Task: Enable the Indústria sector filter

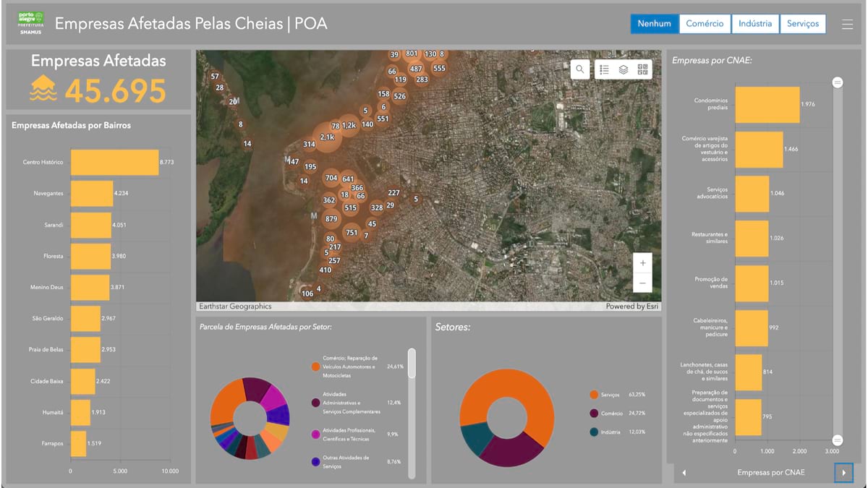Action: 755,23
